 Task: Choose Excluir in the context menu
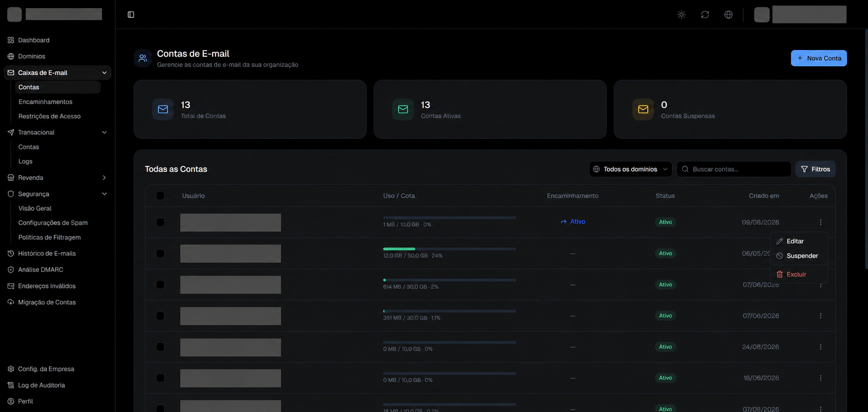coord(799,274)
